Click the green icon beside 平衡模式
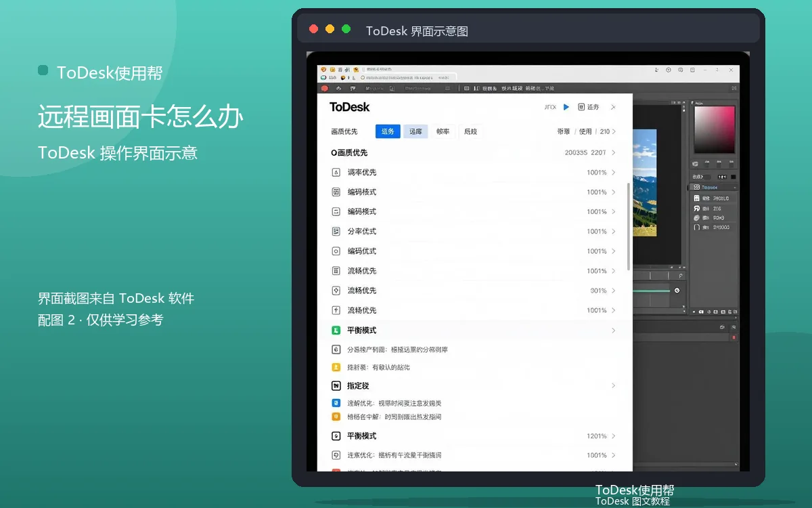812x508 pixels. pyautogui.click(x=336, y=331)
